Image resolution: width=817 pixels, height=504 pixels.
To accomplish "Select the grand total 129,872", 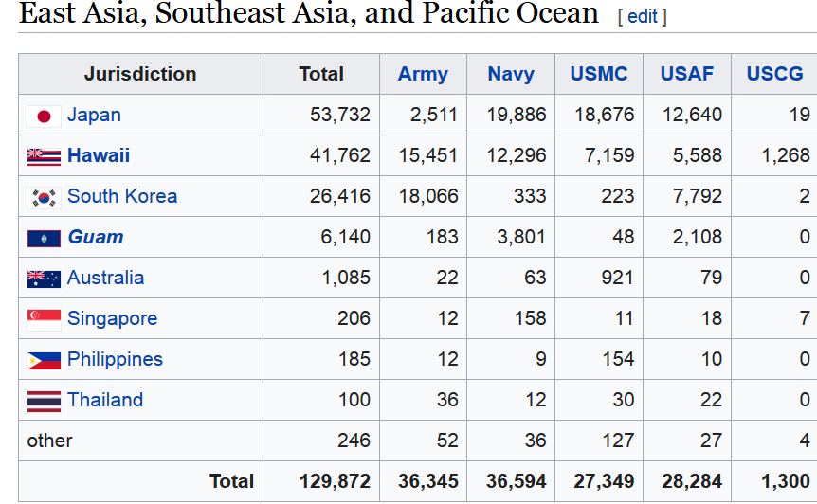I will (x=335, y=481).
